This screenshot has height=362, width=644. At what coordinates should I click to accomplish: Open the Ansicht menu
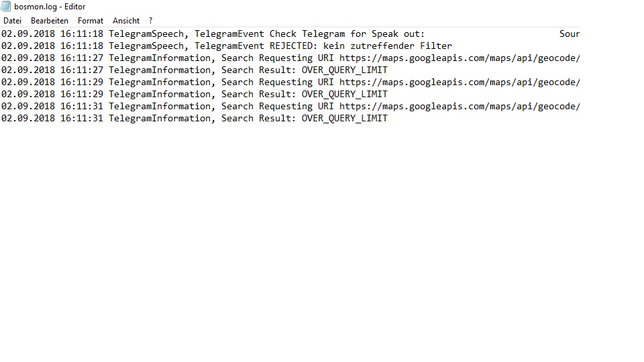pyautogui.click(x=126, y=21)
